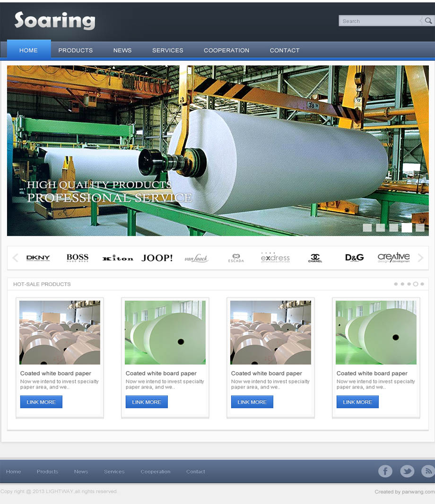This screenshot has width=435, height=504.
Task: Open the Twitter icon in footer
Action: [x=407, y=471]
